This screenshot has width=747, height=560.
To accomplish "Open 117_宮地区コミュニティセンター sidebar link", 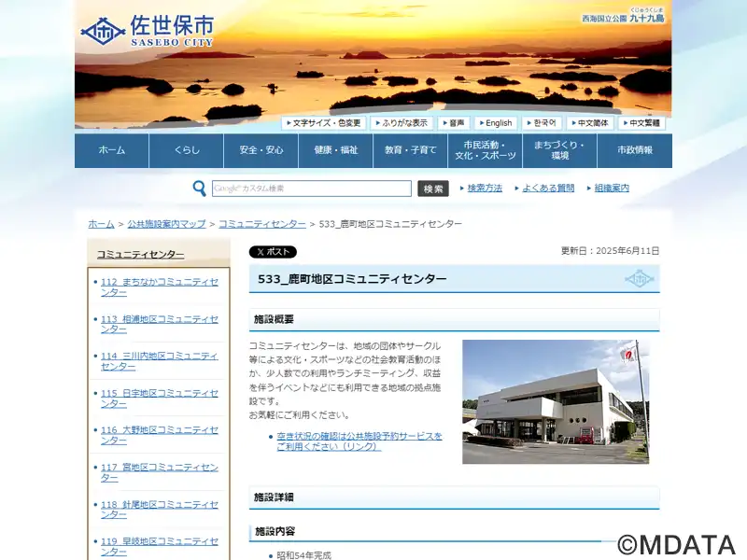I will pos(159,472).
